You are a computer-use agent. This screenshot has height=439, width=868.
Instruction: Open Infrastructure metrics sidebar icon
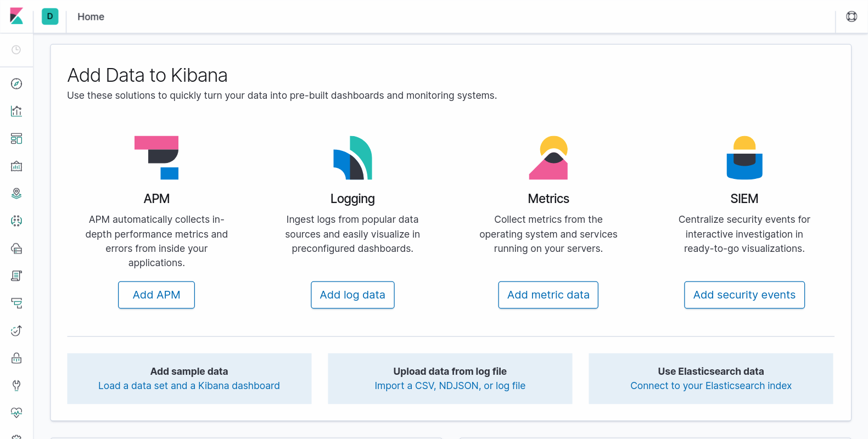(x=16, y=249)
